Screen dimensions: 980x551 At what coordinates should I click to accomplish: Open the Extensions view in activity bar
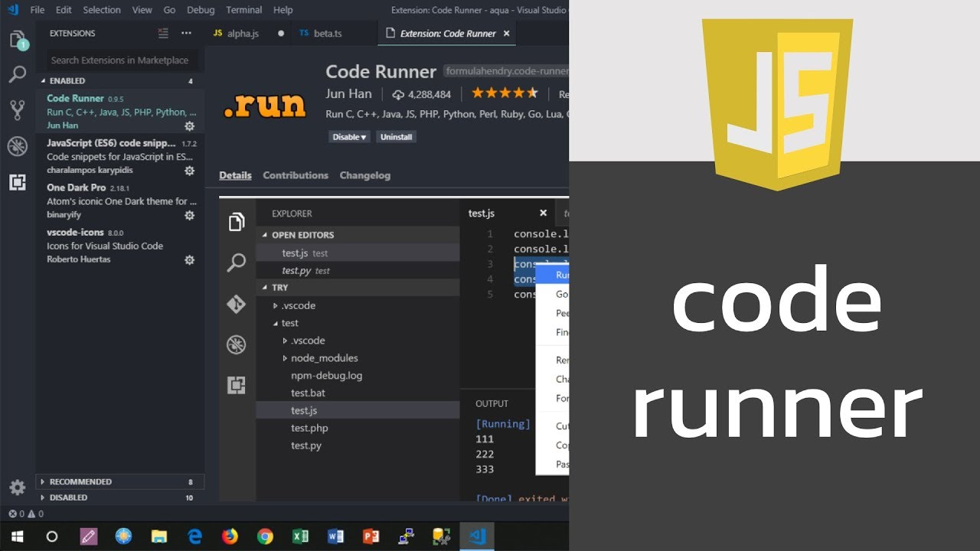pos(18,182)
